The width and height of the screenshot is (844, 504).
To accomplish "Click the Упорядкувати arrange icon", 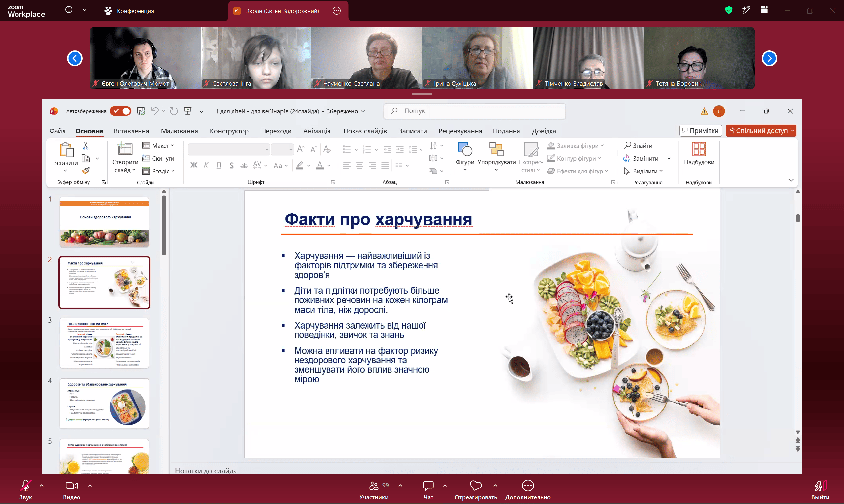I will pos(496,157).
